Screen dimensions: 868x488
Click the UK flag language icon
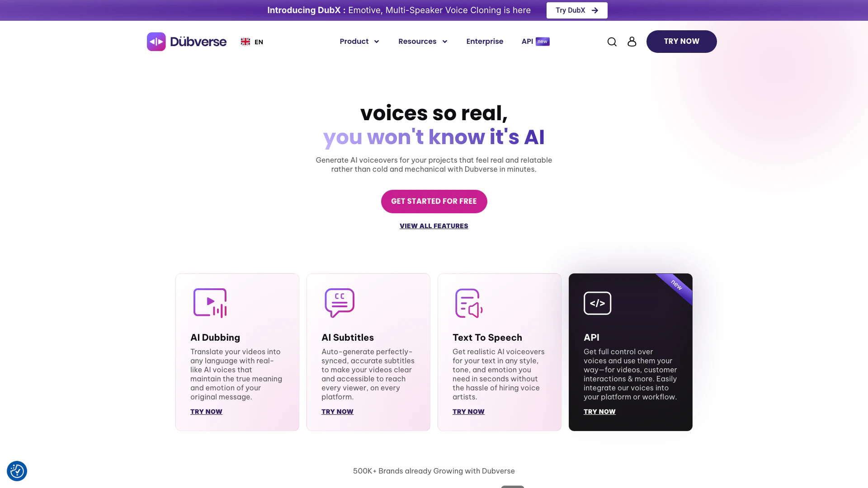245,42
